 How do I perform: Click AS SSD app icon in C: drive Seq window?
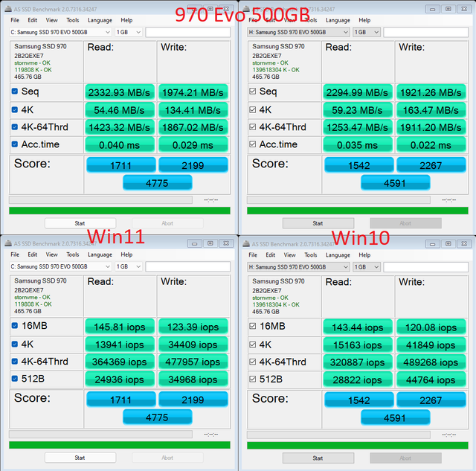(x=8, y=9)
